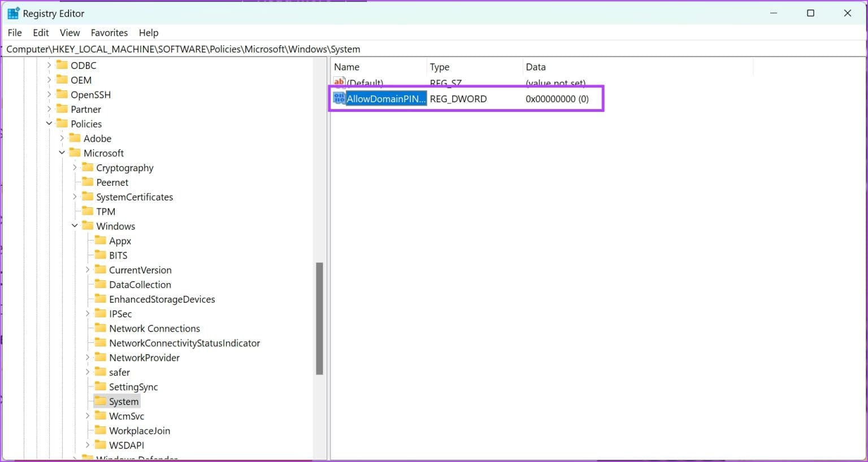
Task: Click the Registry Editor icon in the title bar
Action: click(12, 12)
